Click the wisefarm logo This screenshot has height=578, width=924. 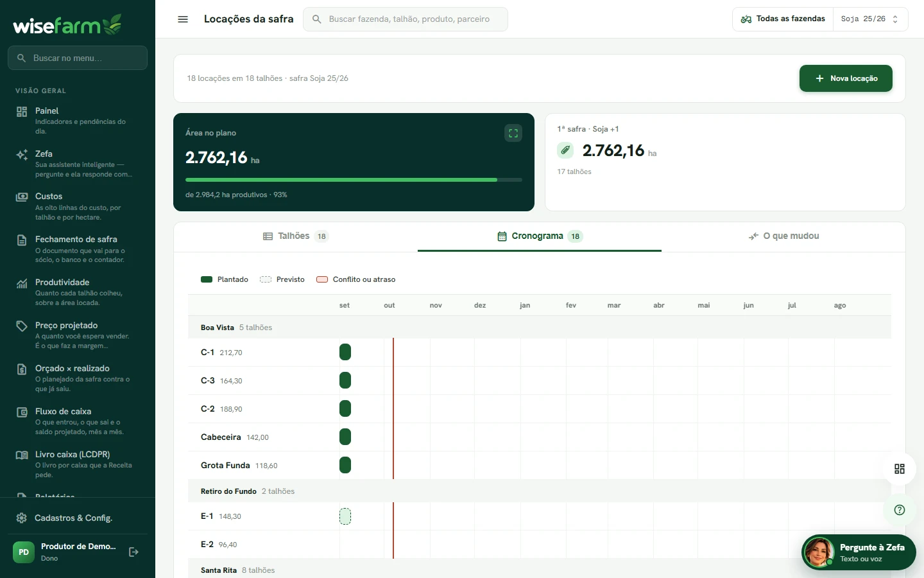pyautogui.click(x=67, y=24)
